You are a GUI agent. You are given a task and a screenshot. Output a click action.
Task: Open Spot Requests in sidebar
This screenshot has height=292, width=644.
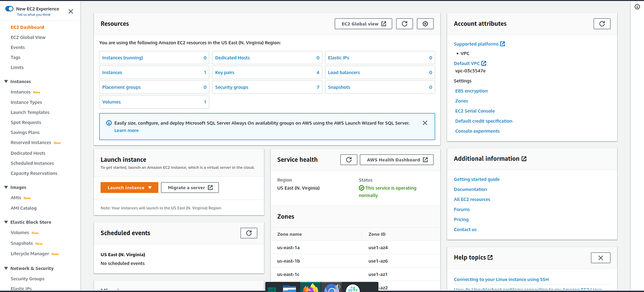(26, 123)
